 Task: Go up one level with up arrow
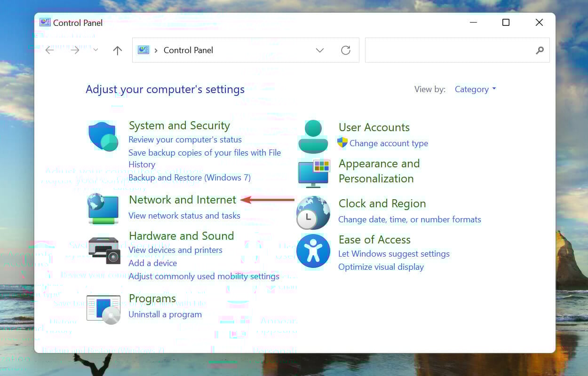118,50
